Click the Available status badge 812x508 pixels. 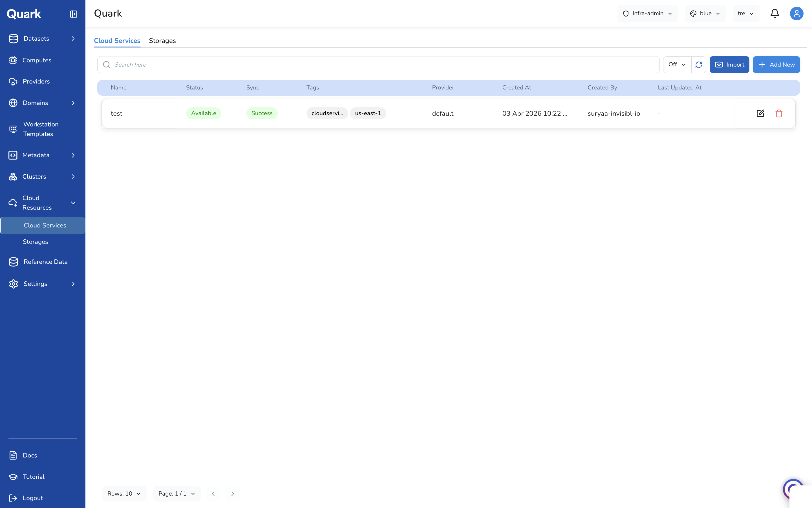coord(204,113)
